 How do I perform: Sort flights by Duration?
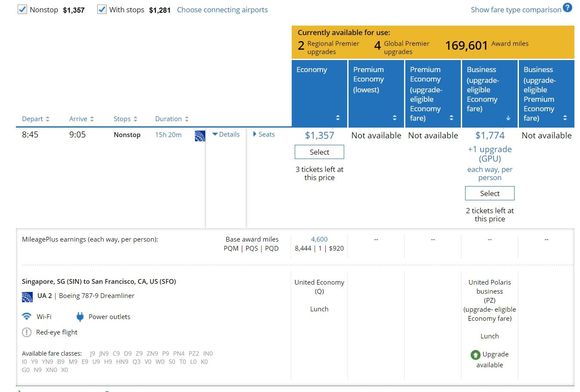(172, 119)
